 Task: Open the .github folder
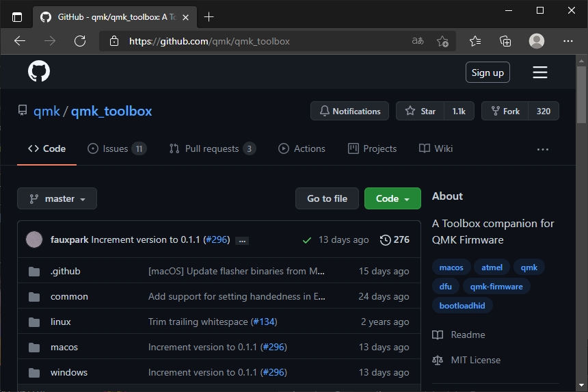[x=65, y=271]
